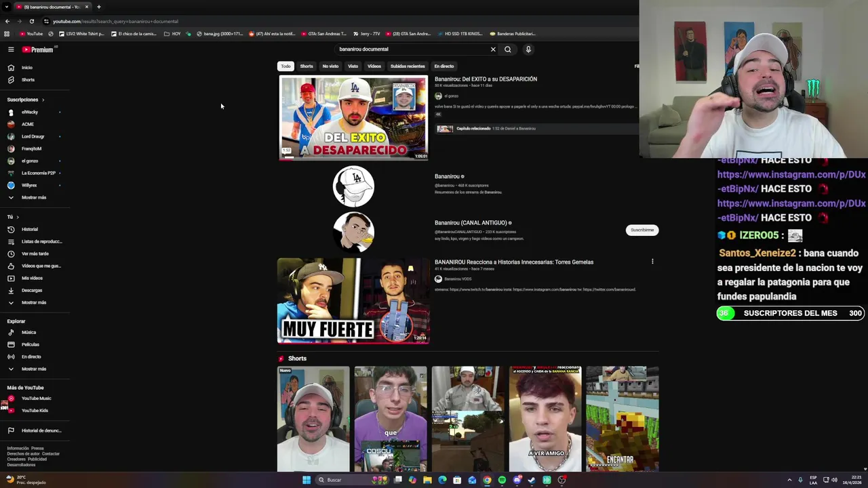Image resolution: width=868 pixels, height=488 pixels.
Task: Open Lord Draugr subscription channel
Action: point(33,137)
